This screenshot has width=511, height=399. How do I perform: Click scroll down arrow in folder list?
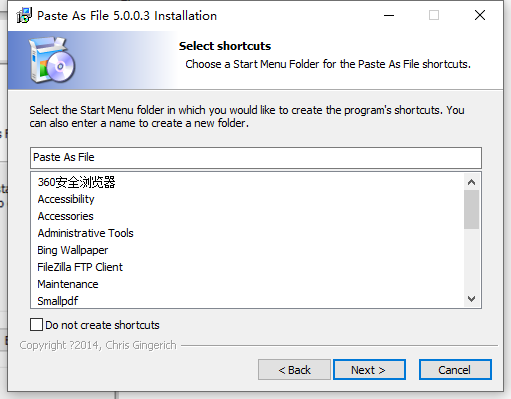coord(471,299)
